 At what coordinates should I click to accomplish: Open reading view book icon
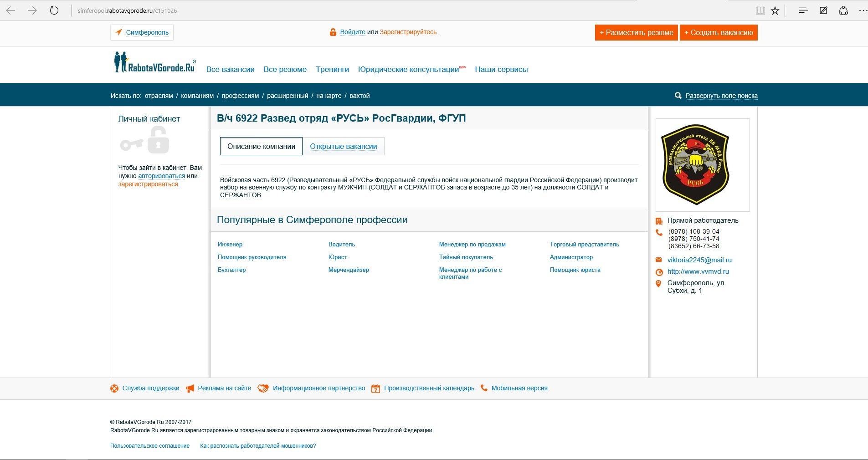[x=760, y=10]
